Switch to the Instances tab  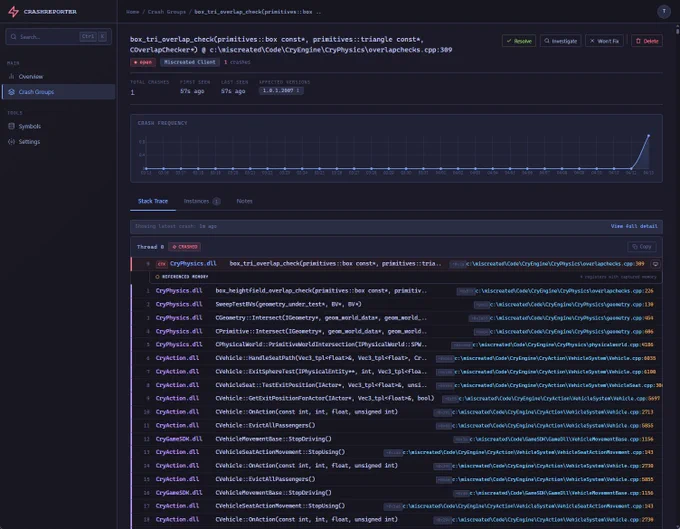(x=202, y=201)
